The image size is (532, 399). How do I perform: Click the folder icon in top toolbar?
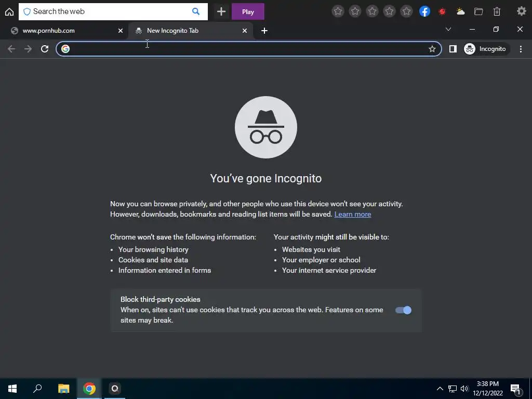click(478, 11)
